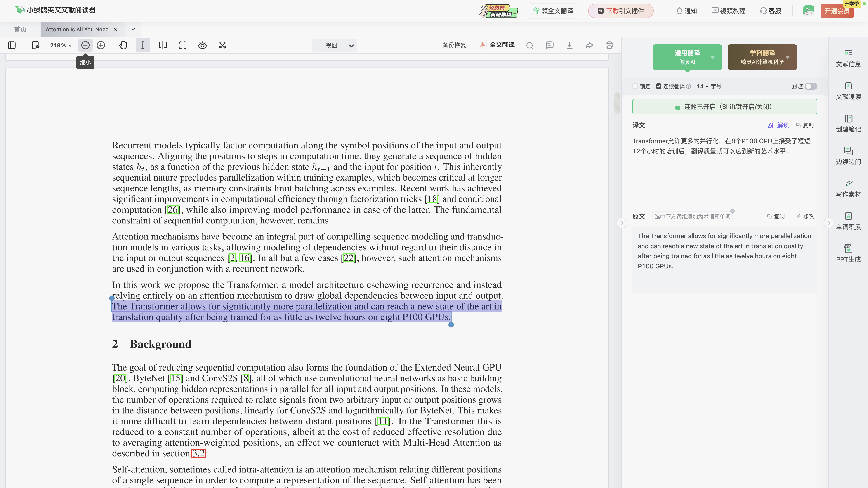The height and width of the screenshot is (488, 868).
Task: Uncheck the 连续翻译 checkbox
Action: (x=658, y=86)
